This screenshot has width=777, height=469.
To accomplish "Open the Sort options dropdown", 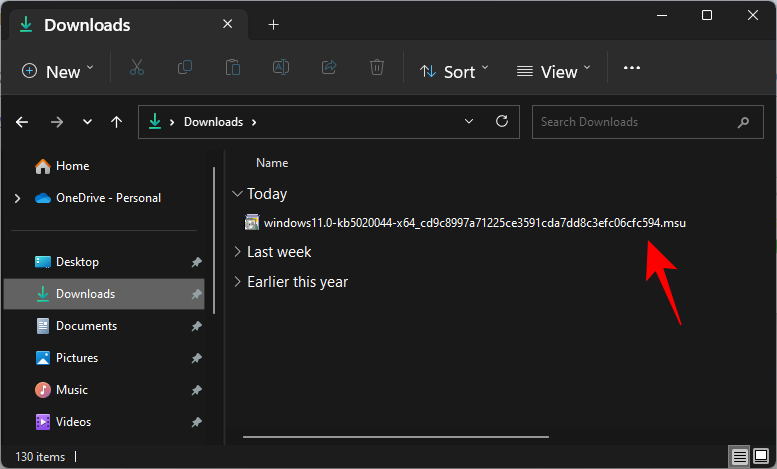I will [x=454, y=71].
